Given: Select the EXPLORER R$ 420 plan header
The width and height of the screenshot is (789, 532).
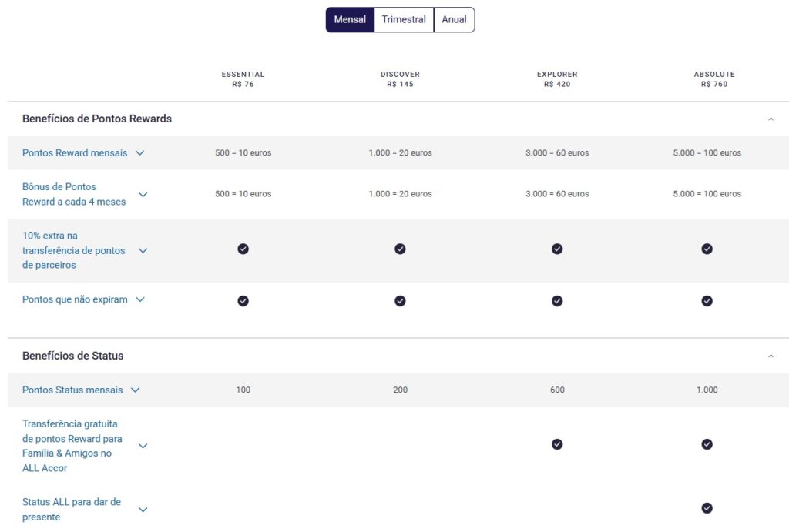Looking at the screenshot, I should tap(557, 79).
